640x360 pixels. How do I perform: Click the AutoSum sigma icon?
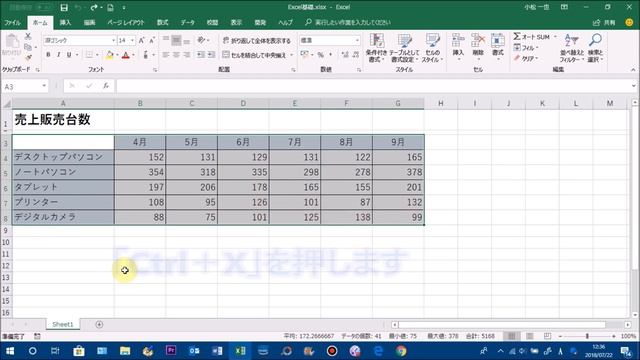pyautogui.click(x=517, y=37)
